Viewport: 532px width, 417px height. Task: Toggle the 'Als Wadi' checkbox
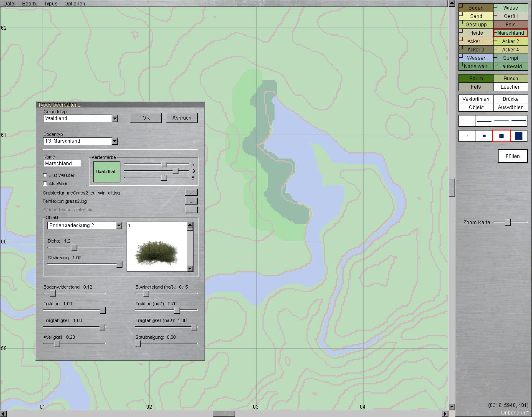[45, 184]
